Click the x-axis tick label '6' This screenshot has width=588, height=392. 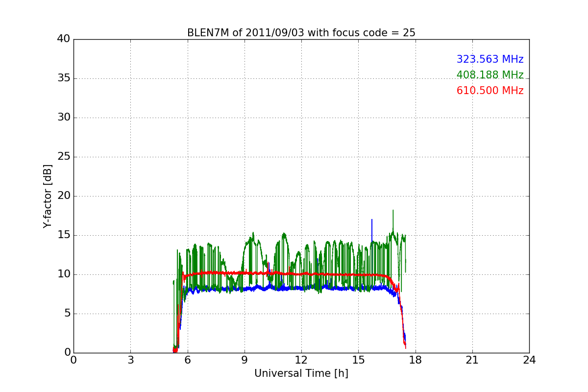pyautogui.click(x=188, y=360)
